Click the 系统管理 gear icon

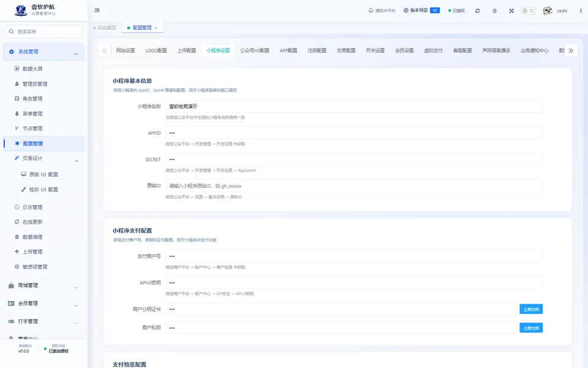point(12,52)
